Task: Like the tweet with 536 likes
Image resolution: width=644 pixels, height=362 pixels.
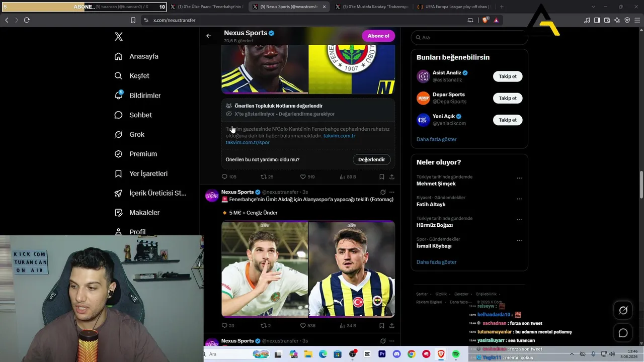Action: click(x=307, y=326)
